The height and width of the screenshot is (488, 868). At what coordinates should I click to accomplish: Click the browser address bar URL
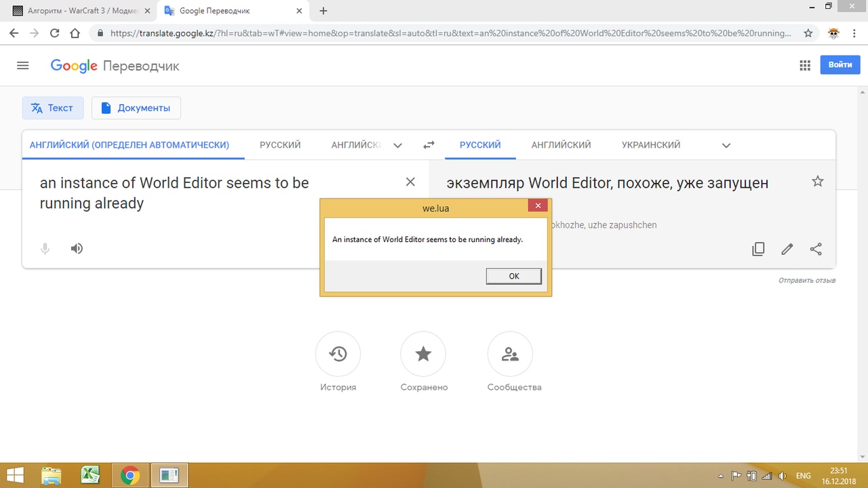[450, 33]
